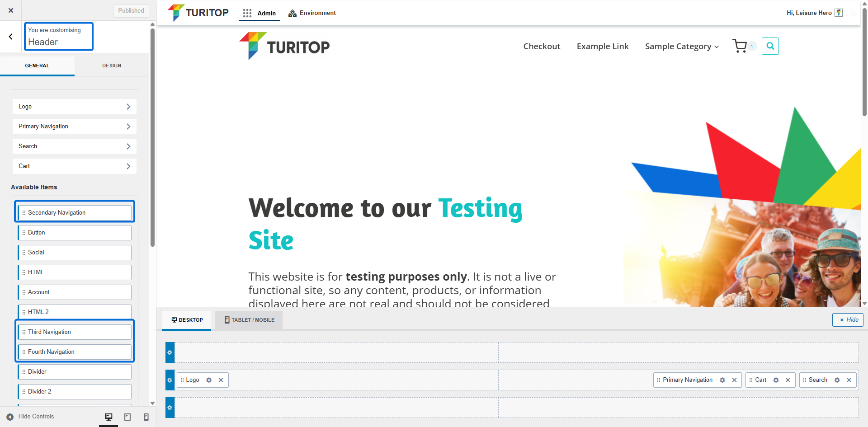
Task: Expand the Logo settings section
Action: click(x=75, y=107)
